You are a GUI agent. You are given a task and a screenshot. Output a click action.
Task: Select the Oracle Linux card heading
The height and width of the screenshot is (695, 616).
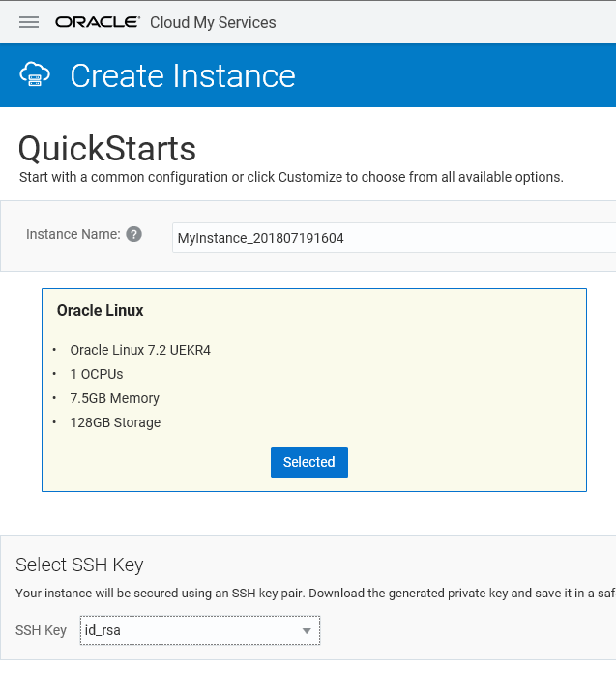(x=101, y=310)
